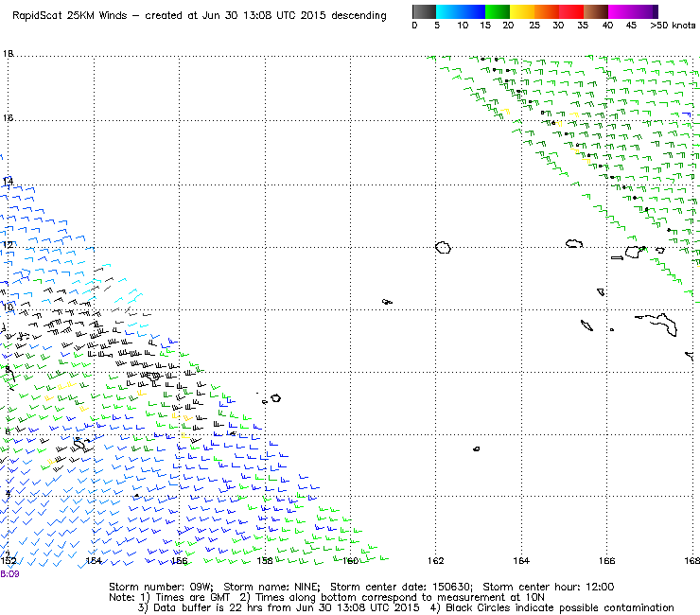Click the gray 0-5 knots legend color
700x615 pixels.
pyautogui.click(x=424, y=11)
